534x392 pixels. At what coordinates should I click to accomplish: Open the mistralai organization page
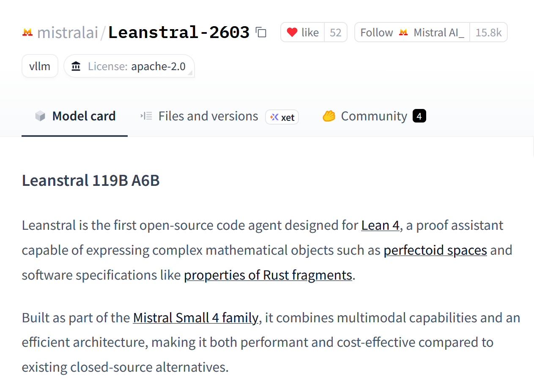[68, 33]
